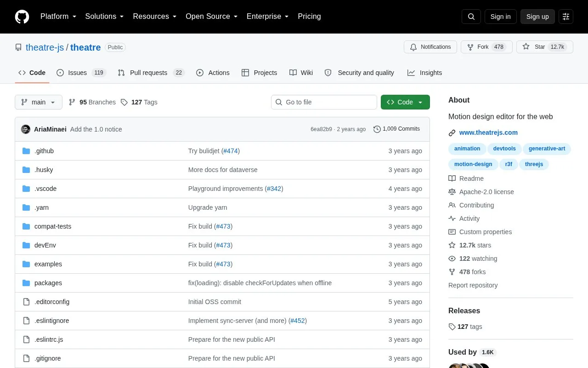The image size is (588, 368).
Task: Open the Activity link in About
Action: (464, 218)
